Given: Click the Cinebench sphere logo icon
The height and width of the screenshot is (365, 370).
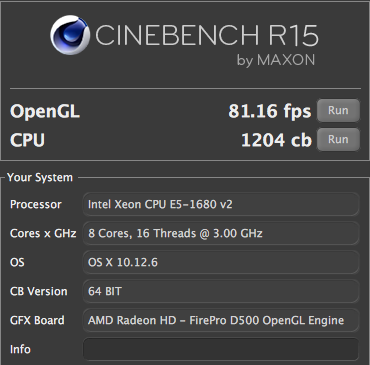Looking at the screenshot, I should pyautogui.click(x=70, y=35).
